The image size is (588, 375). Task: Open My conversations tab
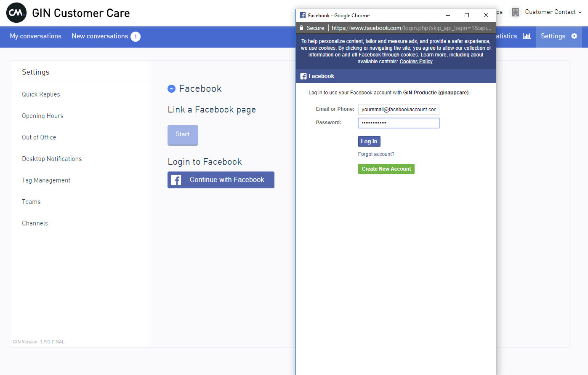click(x=36, y=36)
